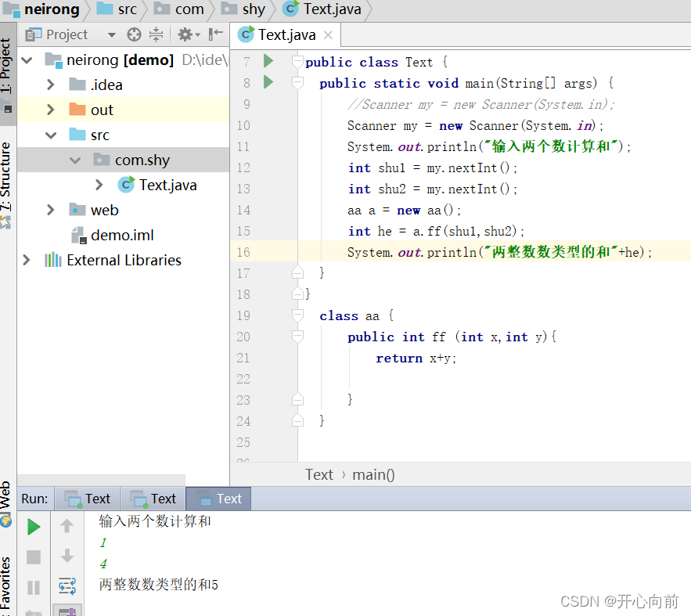Click the Text.java breadcrumb in navigation bar
The image size is (691, 616).
(x=322, y=9)
